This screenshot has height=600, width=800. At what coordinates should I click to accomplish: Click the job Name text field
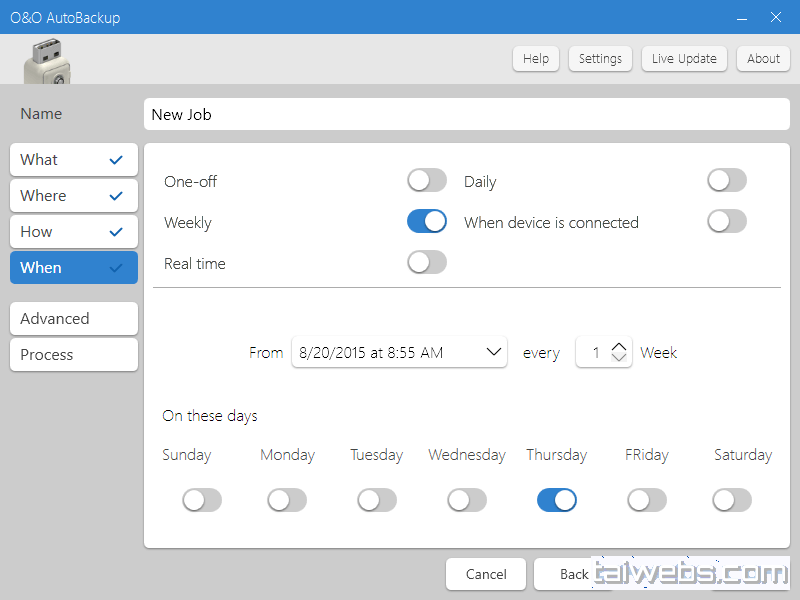pos(467,115)
